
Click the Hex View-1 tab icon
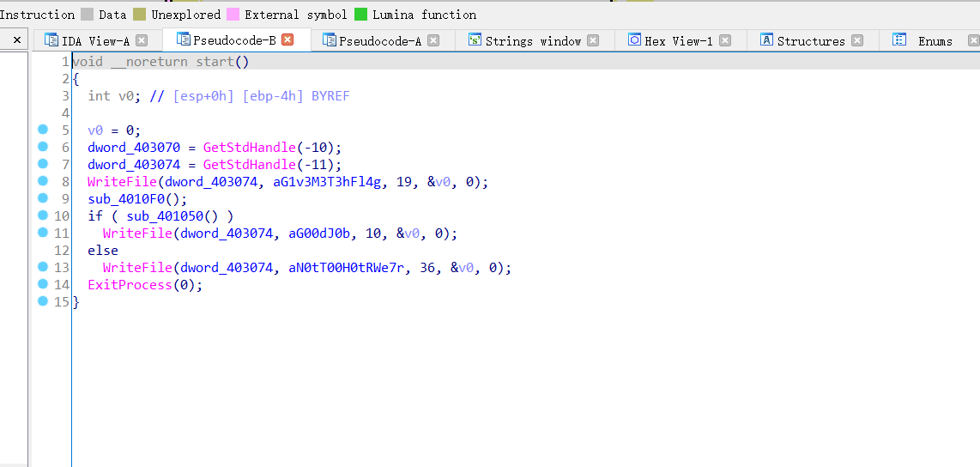(x=634, y=40)
